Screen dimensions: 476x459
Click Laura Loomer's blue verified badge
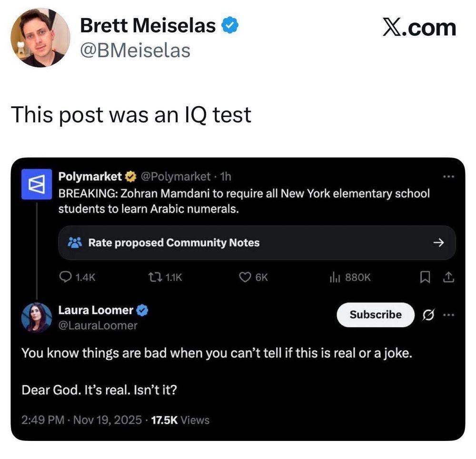click(x=143, y=310)
